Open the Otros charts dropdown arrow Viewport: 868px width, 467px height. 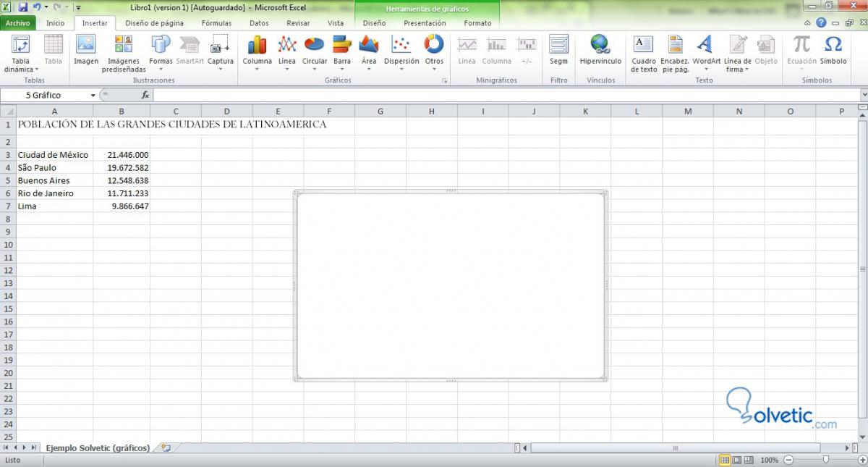(x=434, y=70)
